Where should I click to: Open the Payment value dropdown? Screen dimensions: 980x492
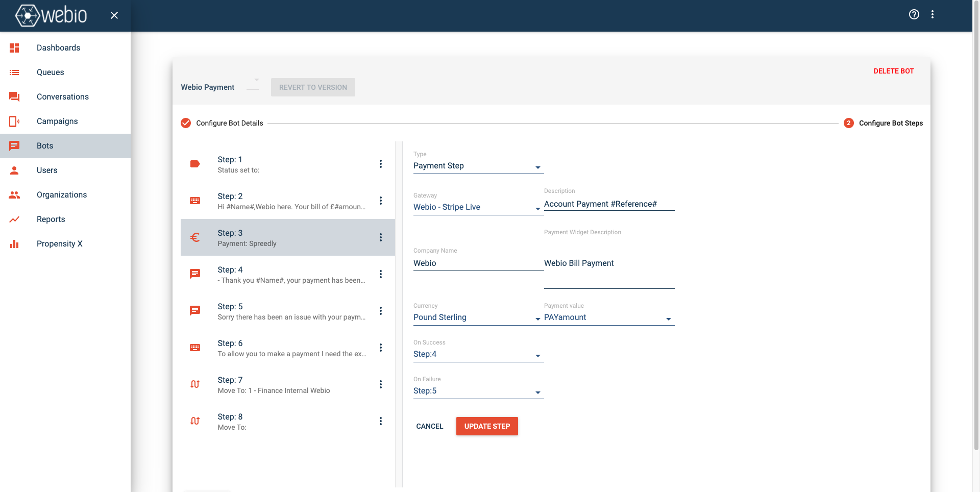coord(609,317)
